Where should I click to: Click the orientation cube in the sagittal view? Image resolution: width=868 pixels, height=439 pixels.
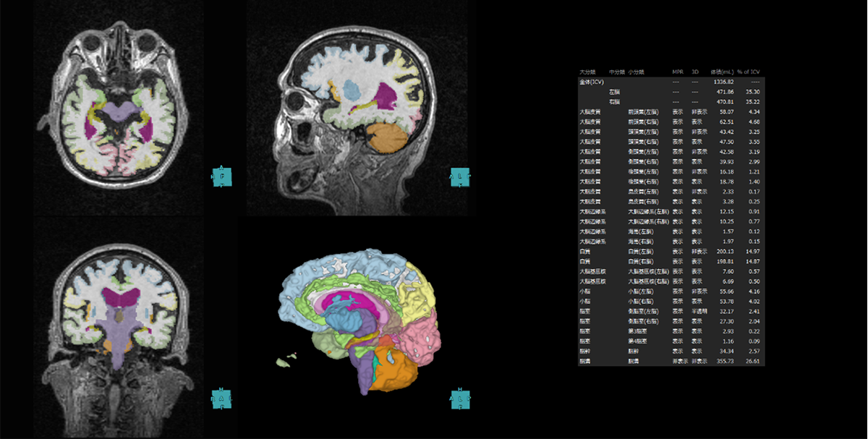[460, 176]
